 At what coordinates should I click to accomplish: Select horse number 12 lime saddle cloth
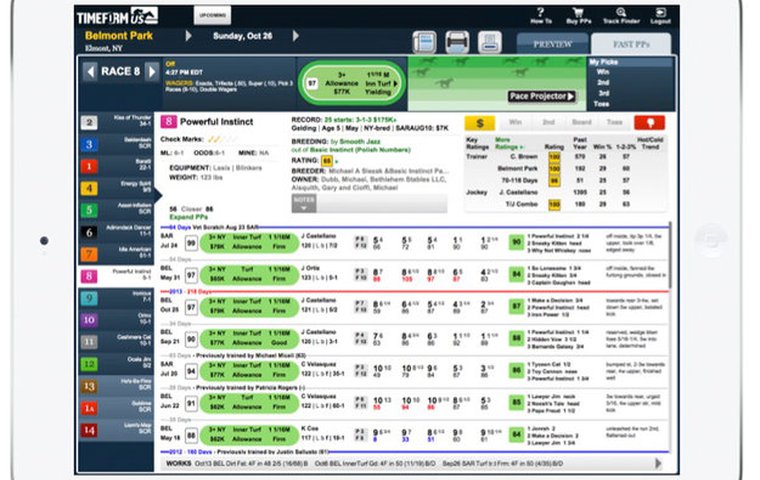pyautogui.click(x=89, y=364)
